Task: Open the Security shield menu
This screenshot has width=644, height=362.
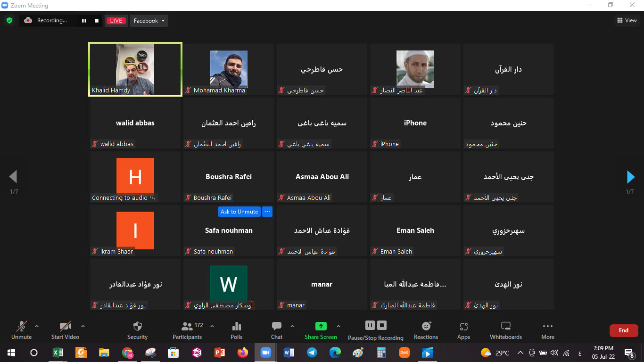Action: [x=137, y=330]
